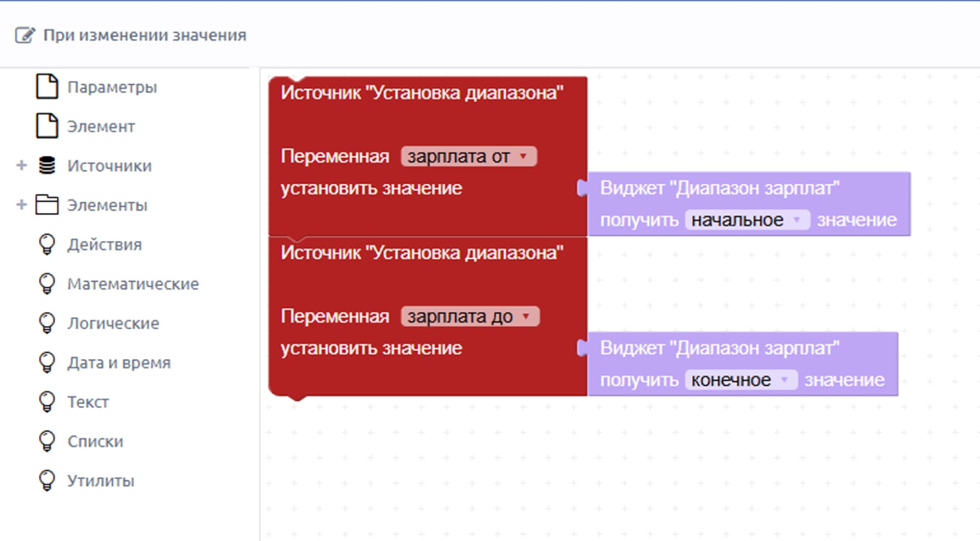This screenshot has height=541, width=980.
Task: Select the lower purple 'Диапазон зарплат' widget block
Action: click(743, 364)
